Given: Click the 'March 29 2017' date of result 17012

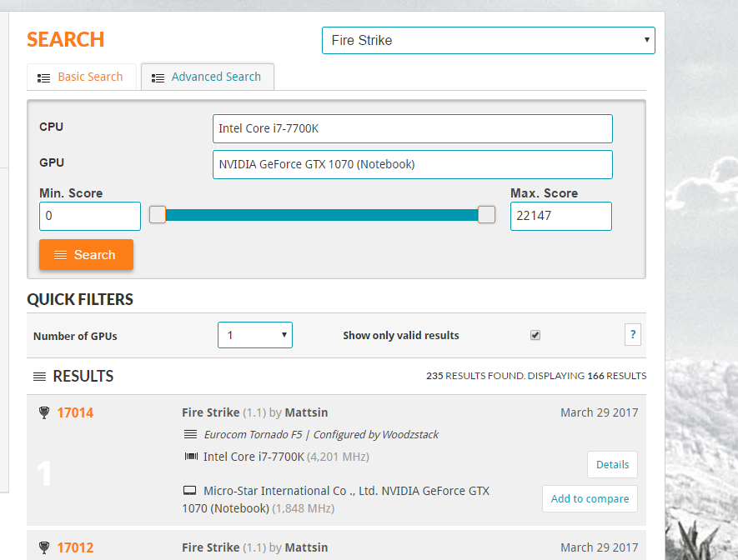Looking at the screenshot, I should click(x=599, y=547).
